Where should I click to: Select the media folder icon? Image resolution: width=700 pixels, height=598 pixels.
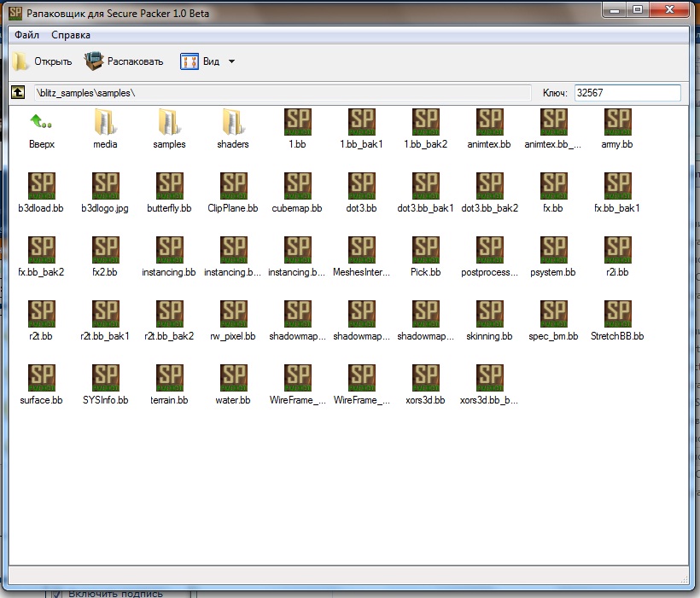tap(105, 122)
